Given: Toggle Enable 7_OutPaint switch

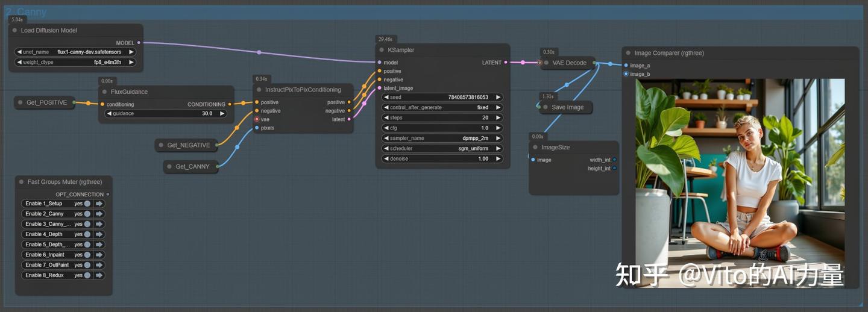Looking at the screenshot, I should 87,265.
